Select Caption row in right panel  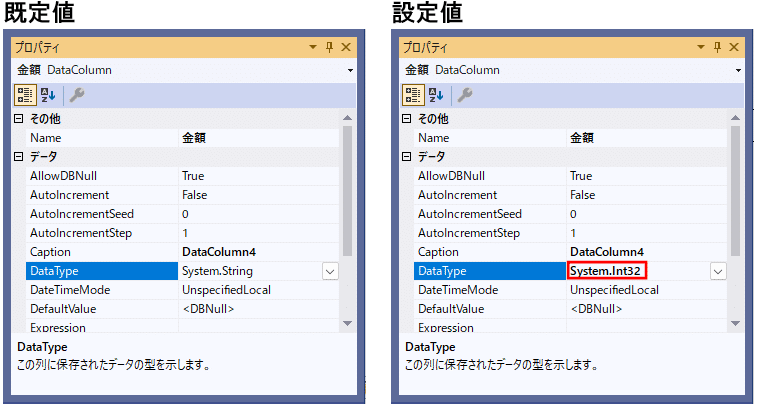tap(570, 252)
